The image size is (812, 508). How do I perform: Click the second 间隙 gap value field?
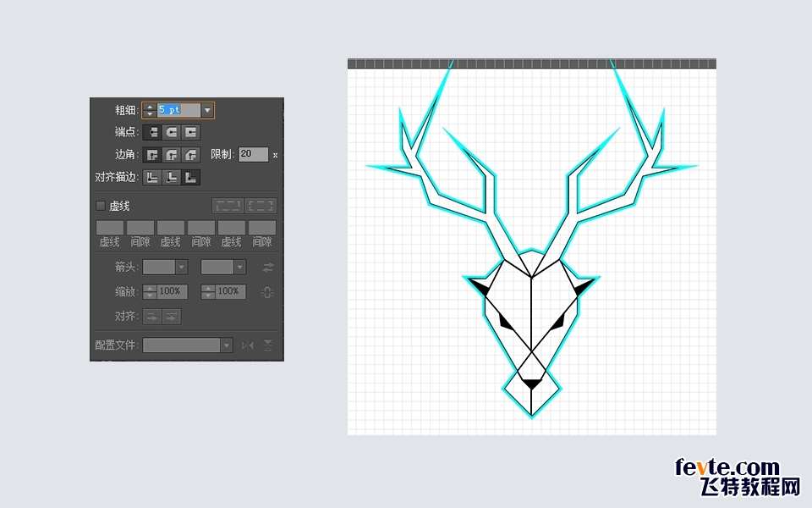pos(201,228)
